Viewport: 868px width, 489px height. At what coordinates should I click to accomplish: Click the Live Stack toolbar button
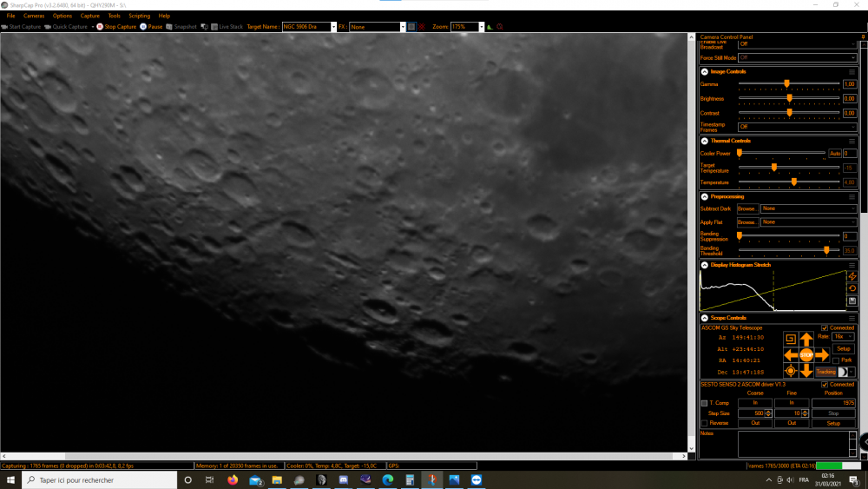227,27
